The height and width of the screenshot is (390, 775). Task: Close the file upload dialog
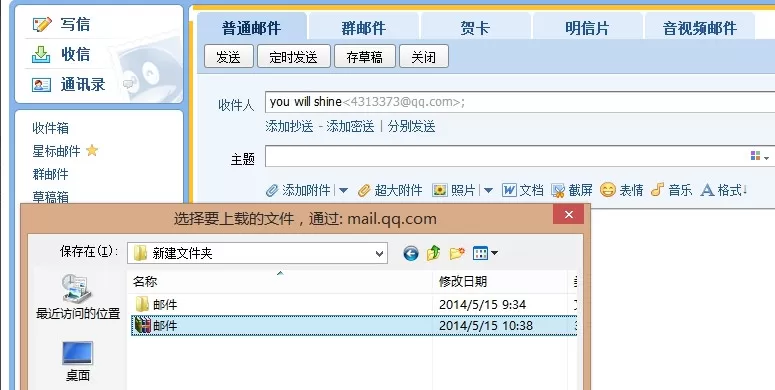pos(568,215)
